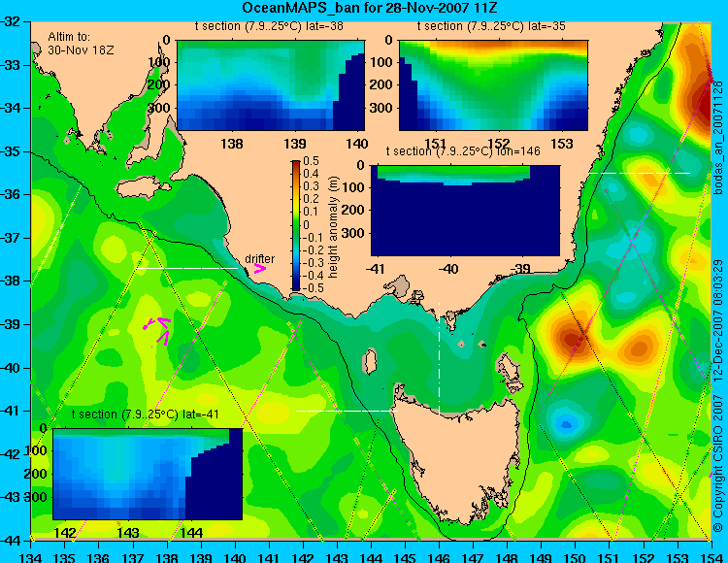Click the 147 longitude tick label
Viewport: 728px width, 563px height.
[473, 557]
